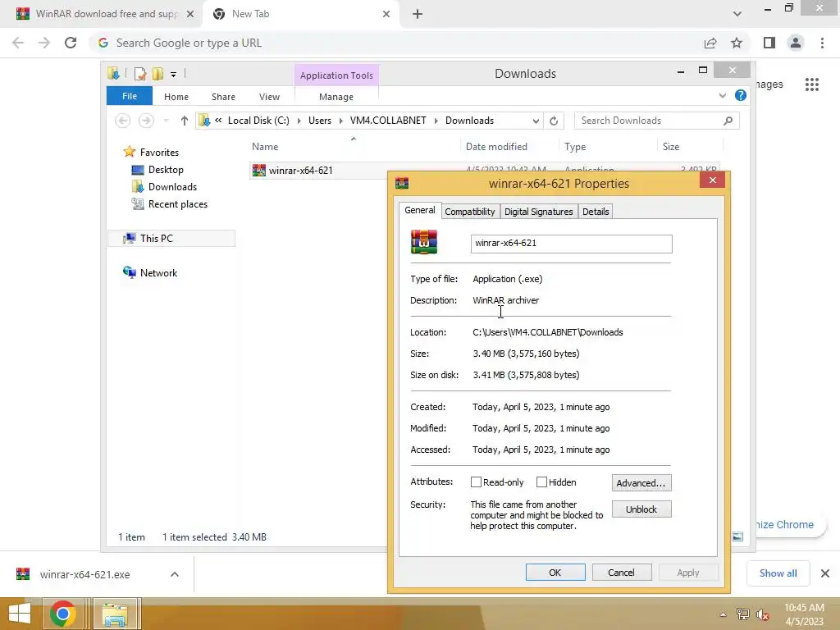Open the File ribbon menu
This screenshot has width=840, height=630.
[130, 96]
